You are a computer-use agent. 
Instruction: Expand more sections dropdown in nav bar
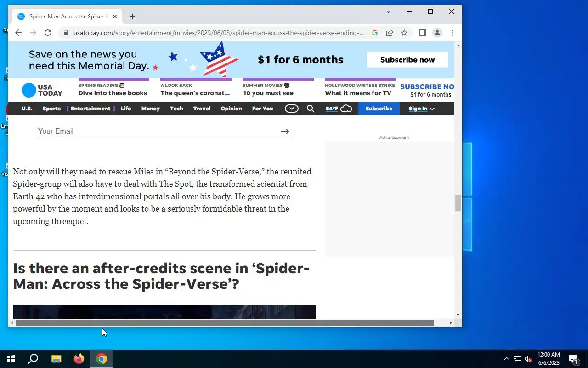click(x=292, y=109)
